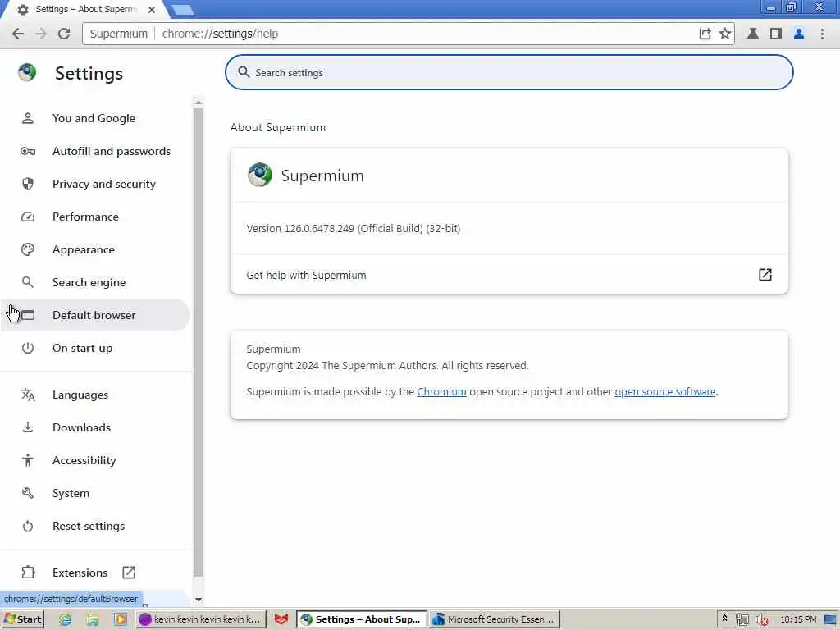Open the three-dot browser menu
Image resolution: width=840 pixels, height=630 pixels.
point(822,34)
